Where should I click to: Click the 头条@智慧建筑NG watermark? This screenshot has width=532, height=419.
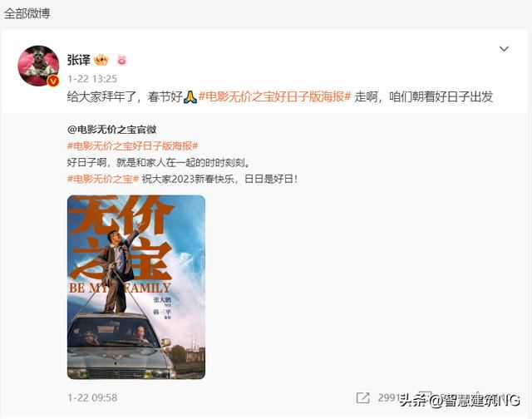460,401
